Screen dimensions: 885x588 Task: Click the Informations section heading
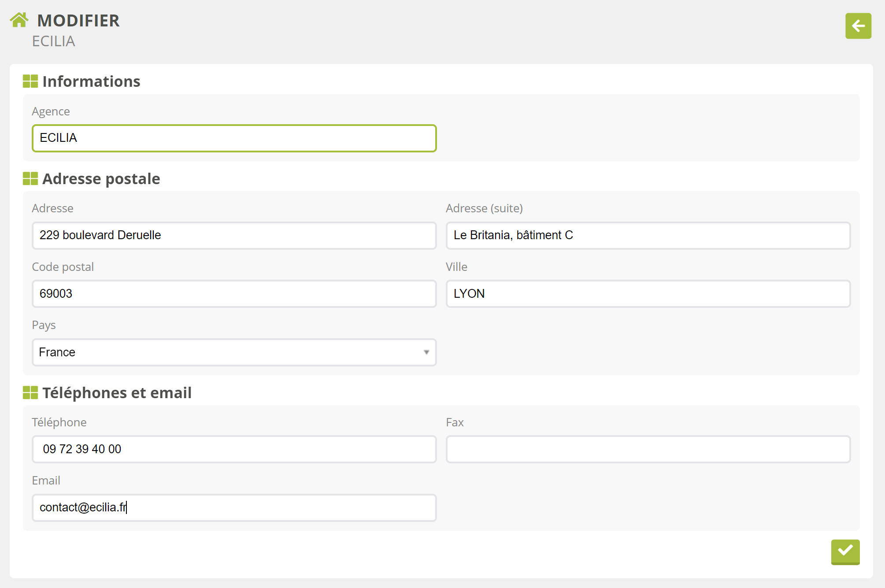coord(91,81)
